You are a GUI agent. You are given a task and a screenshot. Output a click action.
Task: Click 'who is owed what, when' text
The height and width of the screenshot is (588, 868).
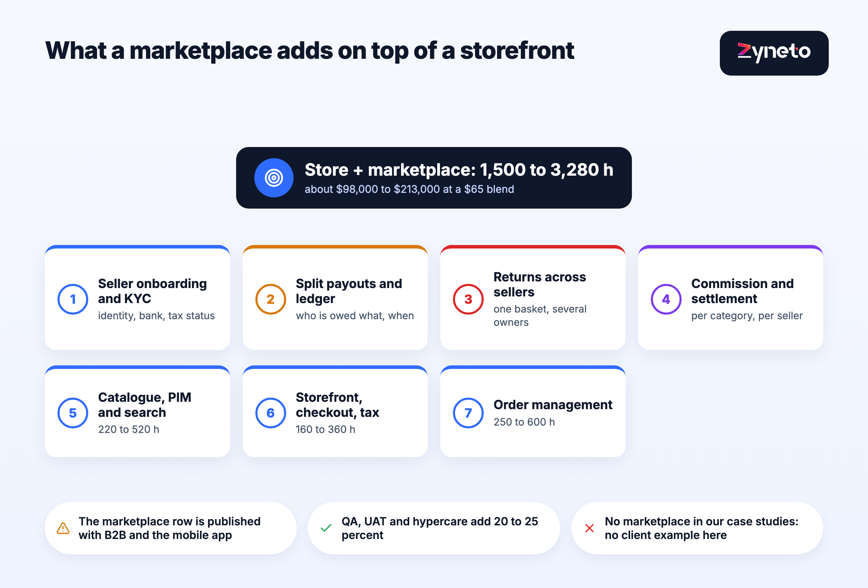click(x=355, y=316)
